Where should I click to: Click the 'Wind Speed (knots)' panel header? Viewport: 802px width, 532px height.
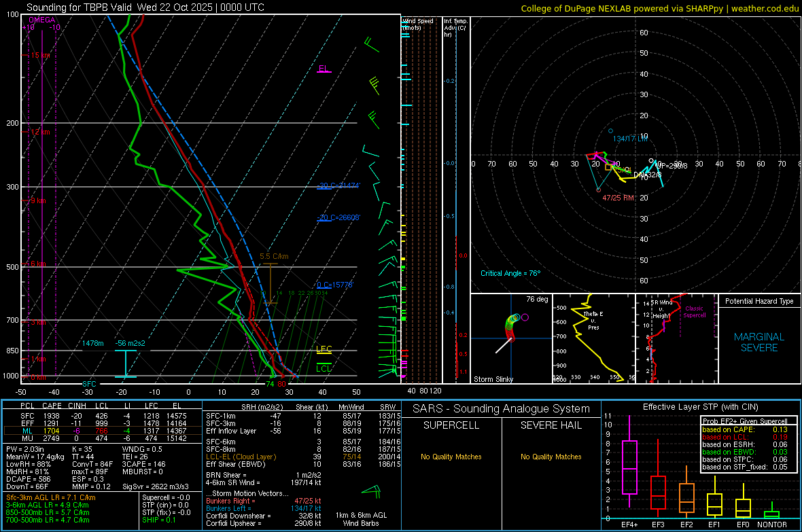[418, 24]
